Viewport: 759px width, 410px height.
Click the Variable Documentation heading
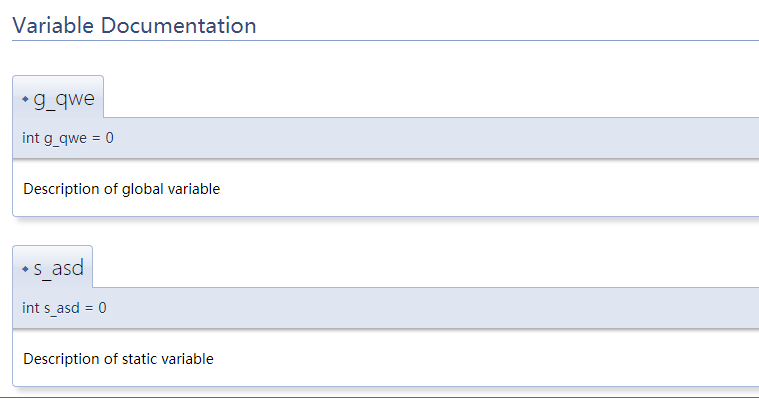[x=134, y=25]
